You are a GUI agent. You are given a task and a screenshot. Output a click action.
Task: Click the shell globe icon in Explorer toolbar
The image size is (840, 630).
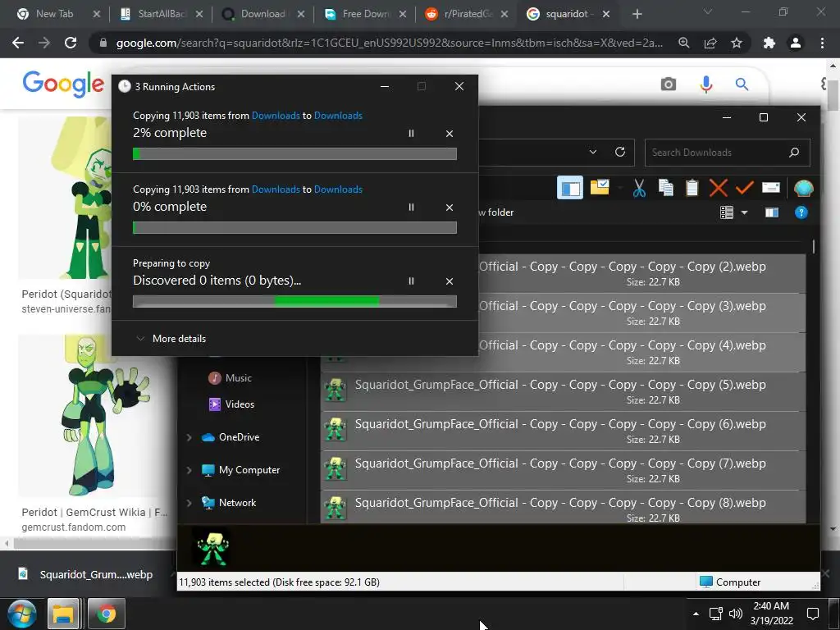[x=803, y=188]
